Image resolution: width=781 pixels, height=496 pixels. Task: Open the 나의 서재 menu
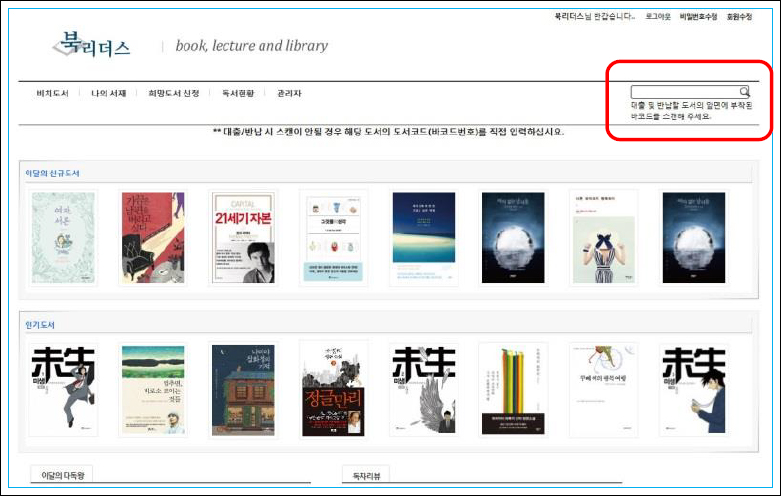(x=109, y=93)
